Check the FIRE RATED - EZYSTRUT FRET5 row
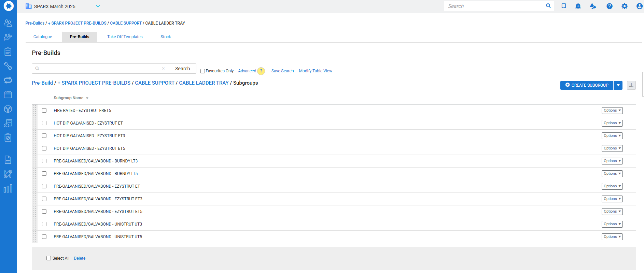 (x=44, y=111)
